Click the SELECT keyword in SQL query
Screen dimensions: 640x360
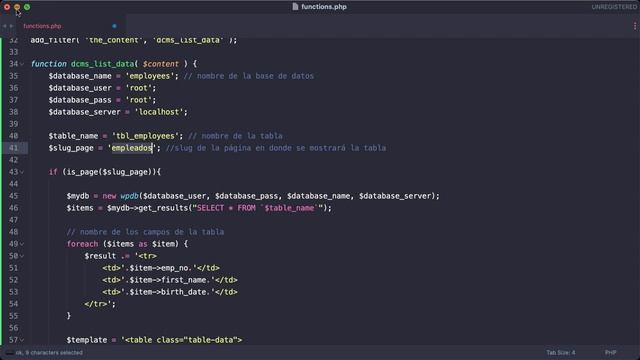point(210,208)
